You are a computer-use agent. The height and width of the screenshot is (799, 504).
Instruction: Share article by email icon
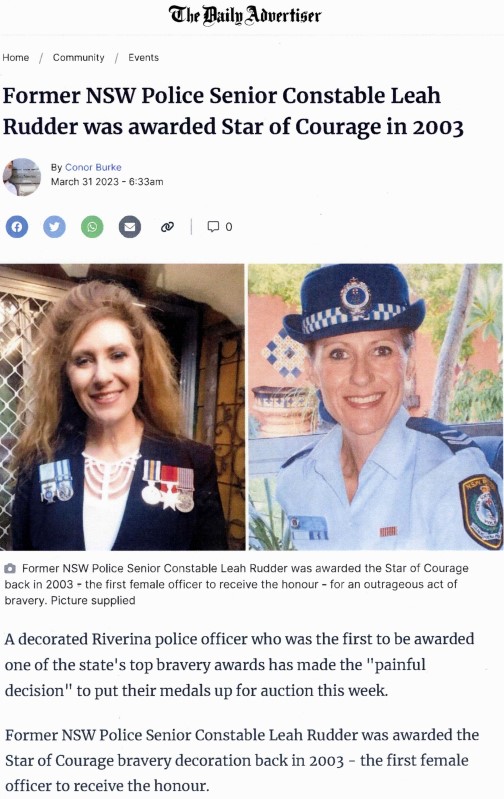pyautogui.click(x=130, y=227)
